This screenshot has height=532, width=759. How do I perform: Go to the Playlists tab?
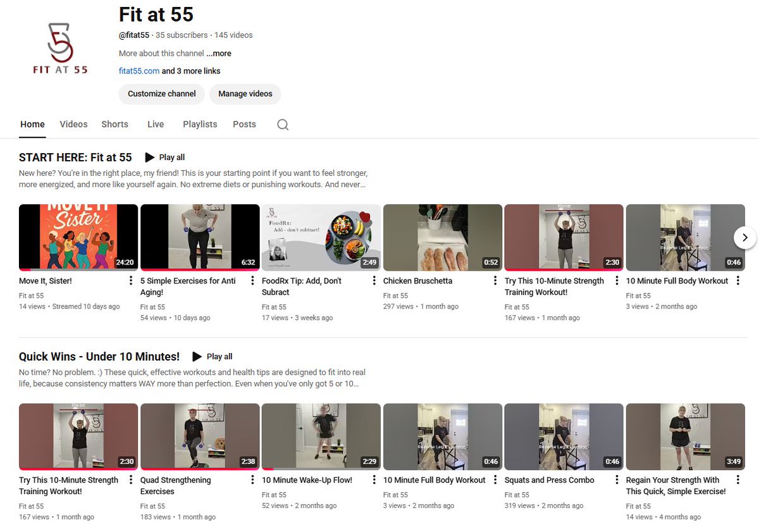pyautogui.click(x=200, y=125)
